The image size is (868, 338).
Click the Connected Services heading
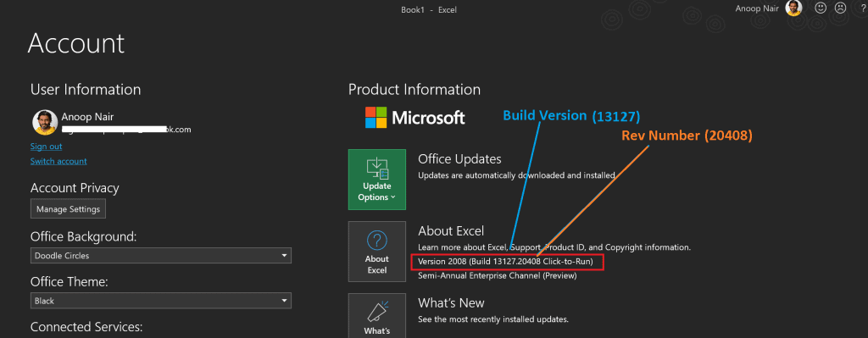coord(86,327)
